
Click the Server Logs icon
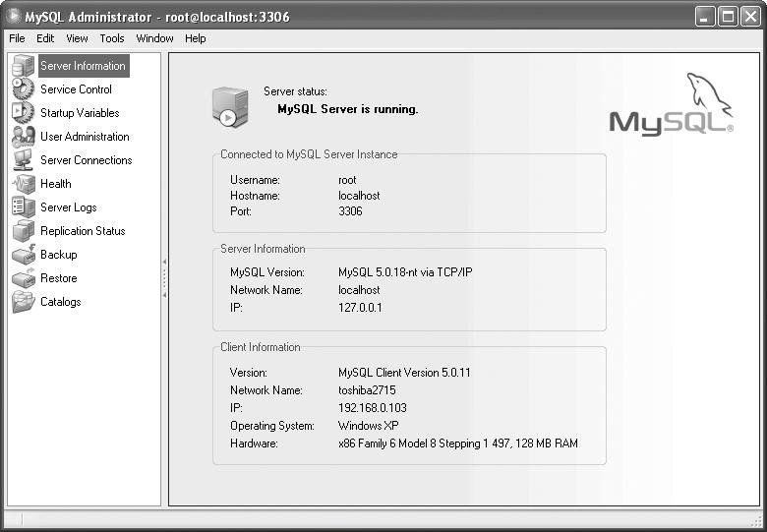(x=23, y=207)
